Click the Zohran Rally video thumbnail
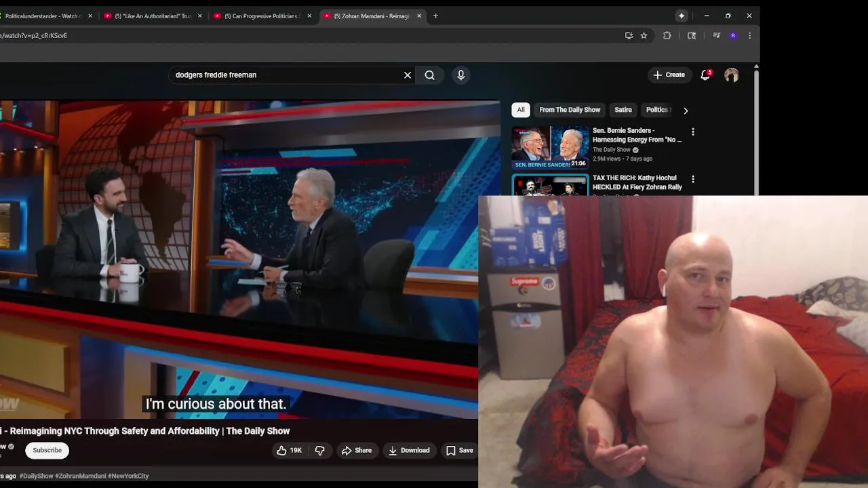This screenshot has height=488, width=868. point(550,186)
